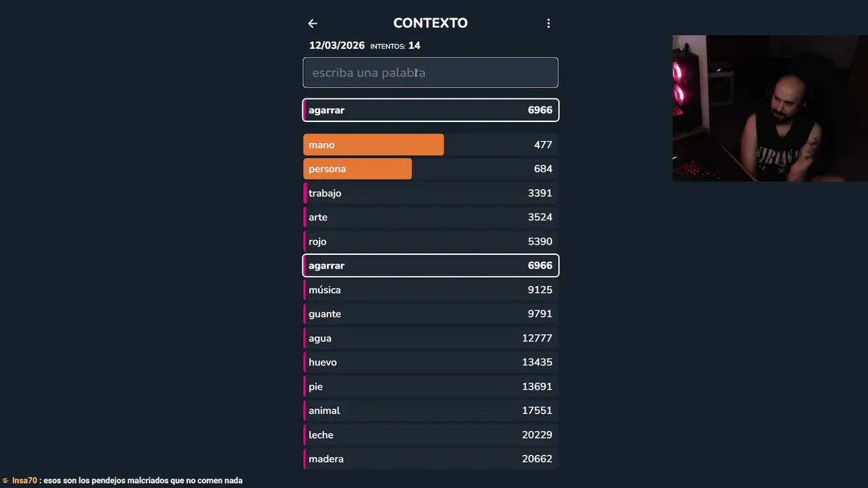
Task: Click the 'huevo' word entry
Action: (x=430, y=363)
